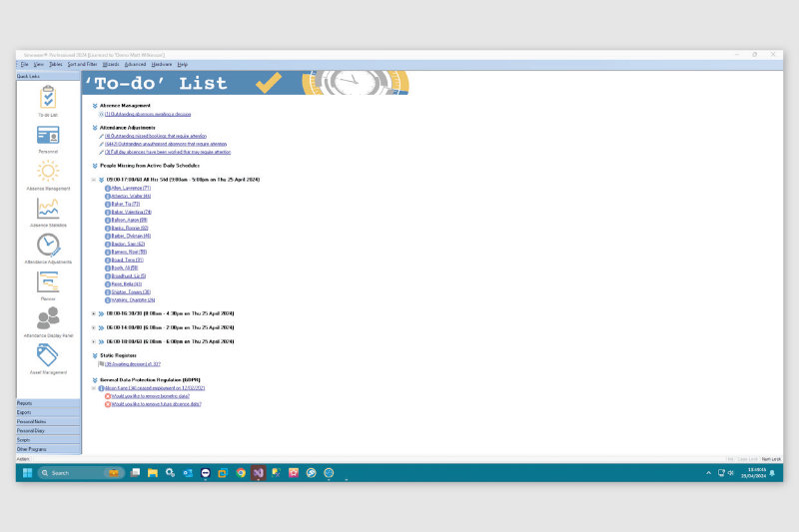Open the Wizards menu
The image size is (799, 532).
(111, 64)
